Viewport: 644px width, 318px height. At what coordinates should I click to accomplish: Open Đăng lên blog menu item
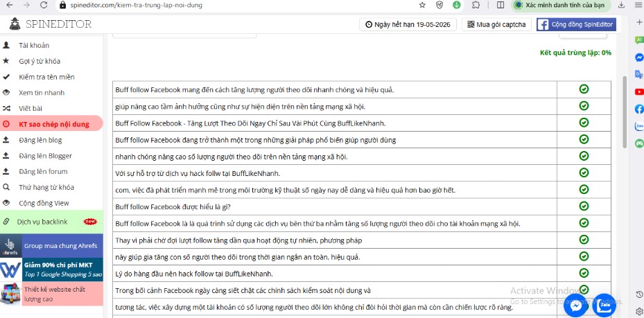coord(40,140)
